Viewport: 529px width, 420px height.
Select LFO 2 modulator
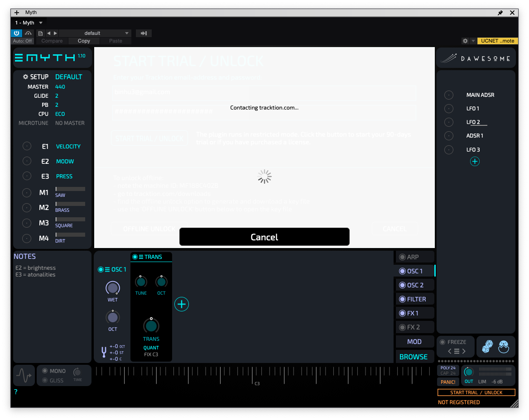click(473, 122)
